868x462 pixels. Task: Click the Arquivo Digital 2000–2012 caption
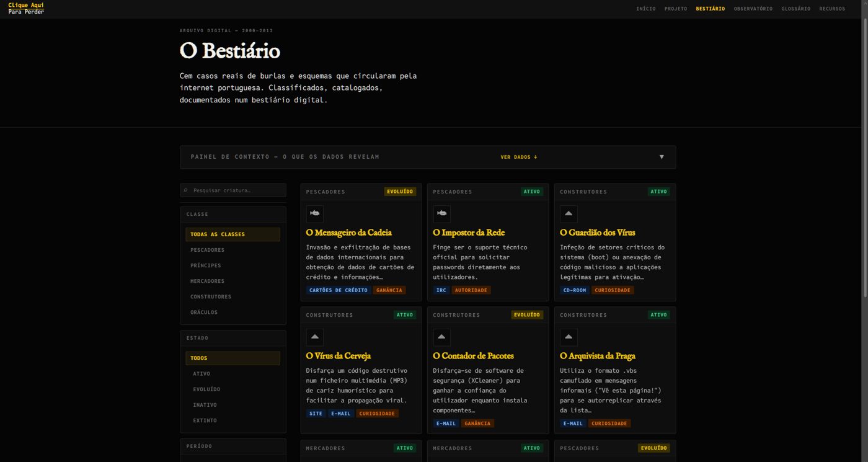(226, 30)
